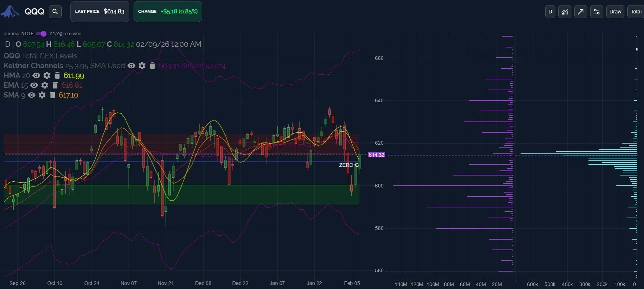Click the SMA value 617.10
644x289 pixels.
(69, 95)
